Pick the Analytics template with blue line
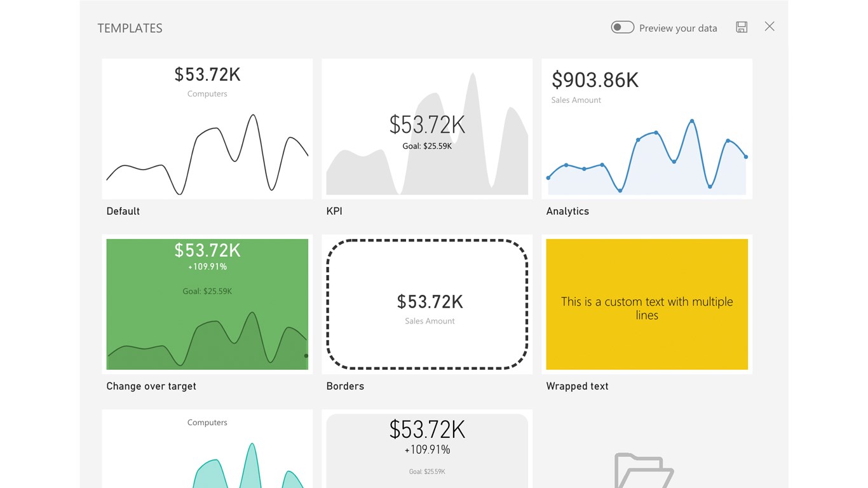This screenshot has width=868, height=488. click(647, 129)
